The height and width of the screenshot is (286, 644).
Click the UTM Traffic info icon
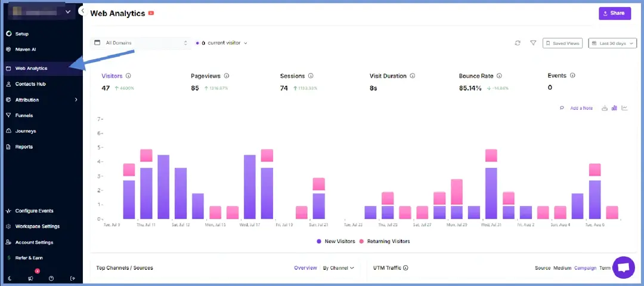click(x=406, y=268)
